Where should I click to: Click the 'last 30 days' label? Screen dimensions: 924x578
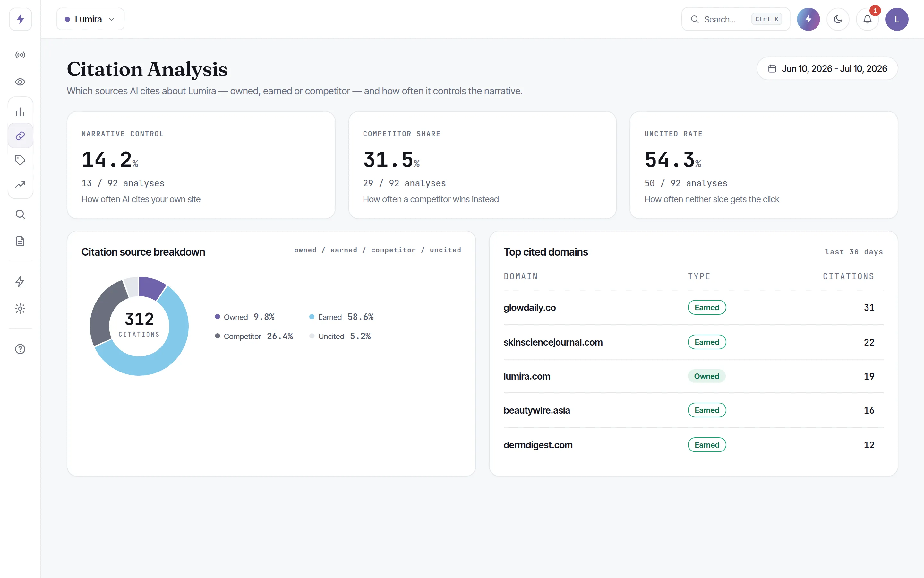pos(854,251)
